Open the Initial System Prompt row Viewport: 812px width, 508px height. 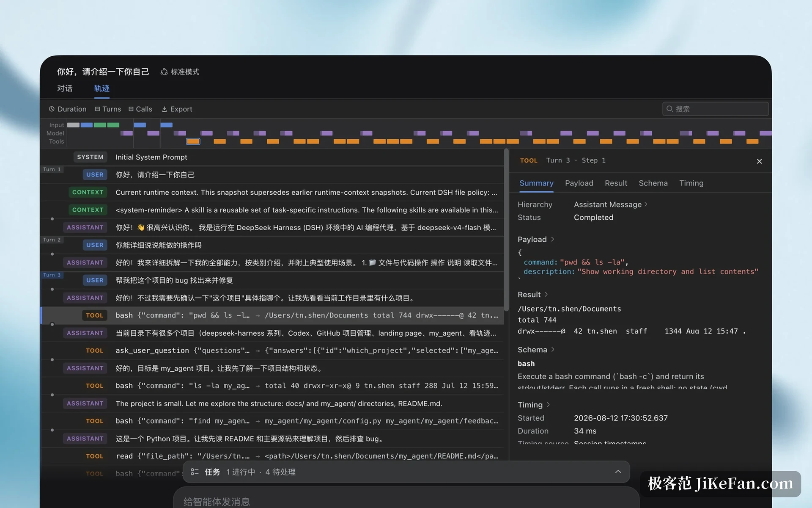point(272,157)
